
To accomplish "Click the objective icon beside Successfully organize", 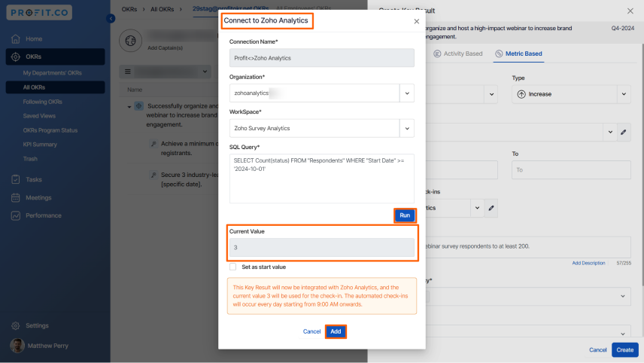I will pyautogui.click(x=139, y=106).
